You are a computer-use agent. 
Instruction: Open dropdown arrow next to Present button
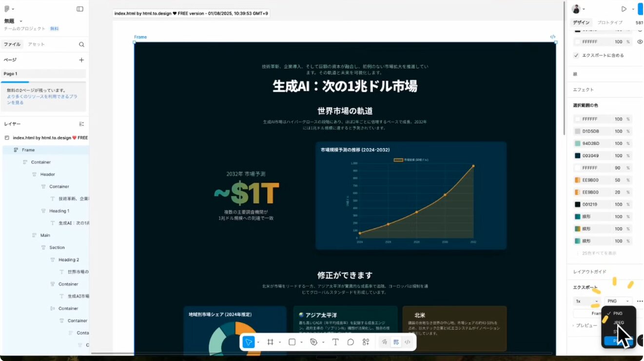coord(633,9)
